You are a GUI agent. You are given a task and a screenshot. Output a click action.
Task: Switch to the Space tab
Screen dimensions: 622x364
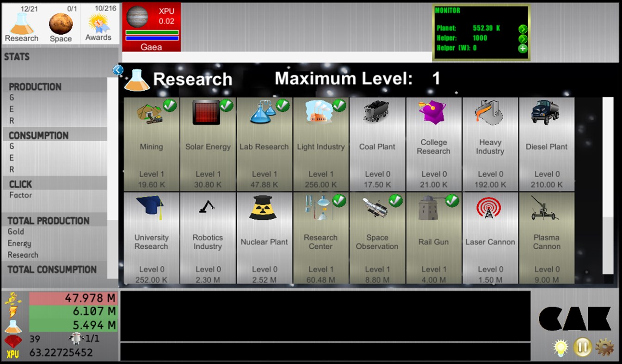click(x=61, y=23)
